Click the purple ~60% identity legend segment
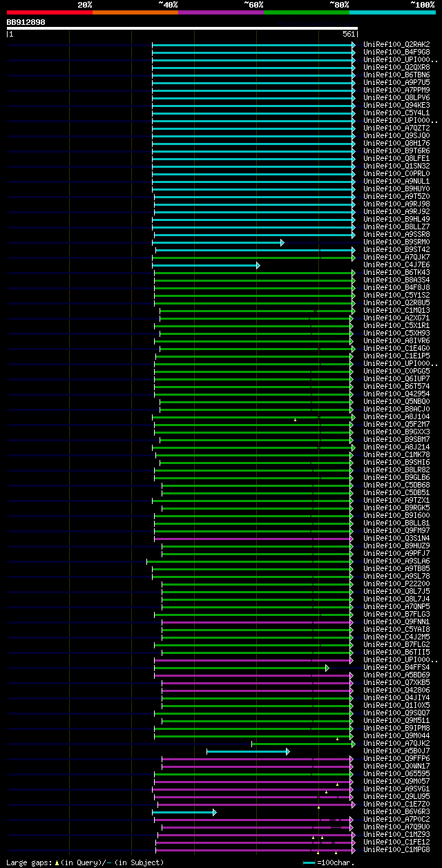This screenshot has height=868, width=442. pyautogui.click(x=221, y=12)
